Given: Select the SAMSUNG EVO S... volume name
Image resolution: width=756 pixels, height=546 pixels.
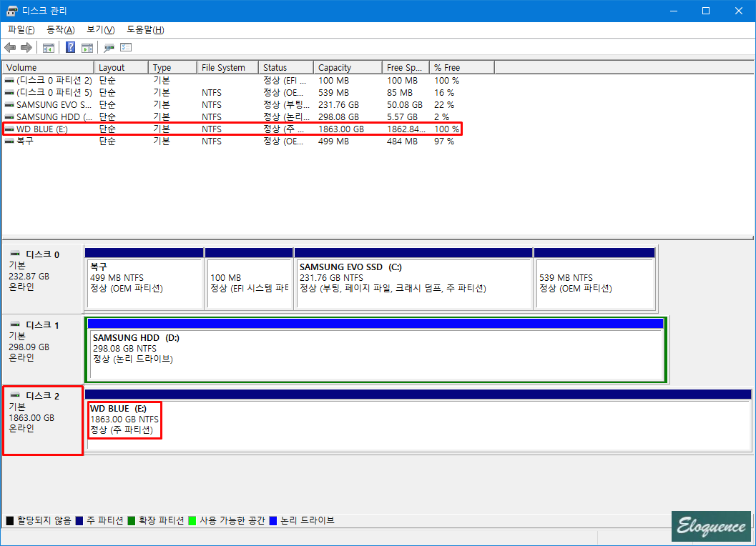Looking at the screenshot, I should tap(54, 104).
